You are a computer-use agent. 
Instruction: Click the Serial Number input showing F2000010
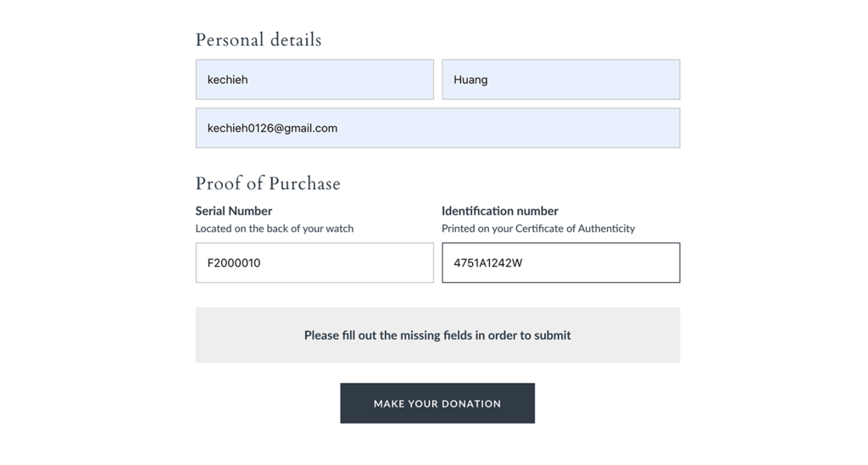pyautogui.click(x=314, y=263)
